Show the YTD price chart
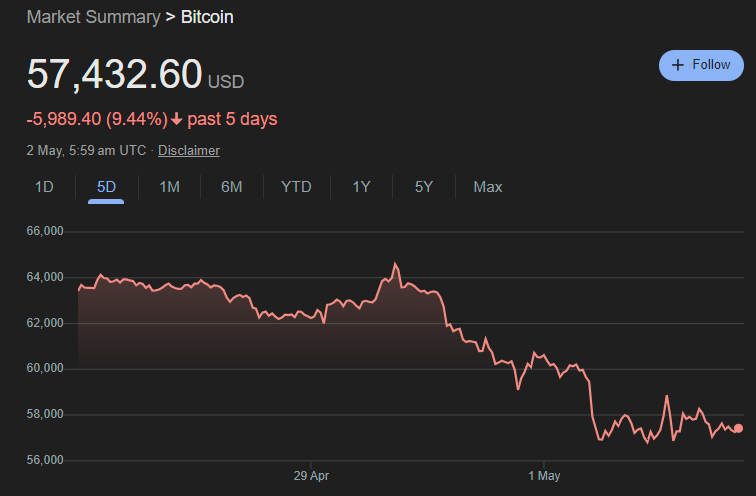The height and width of the screenshot is (496, 756). point(296,187)
